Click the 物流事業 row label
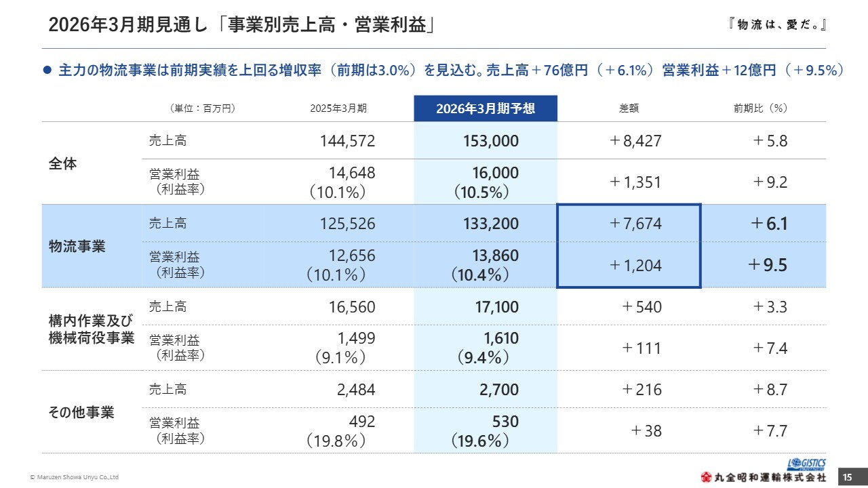The image size is (868, 488). [77, 247]
